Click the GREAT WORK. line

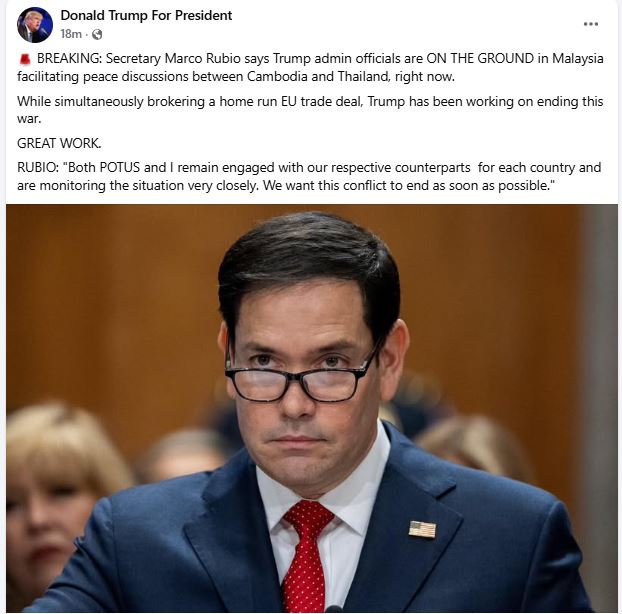coord(59,143)
